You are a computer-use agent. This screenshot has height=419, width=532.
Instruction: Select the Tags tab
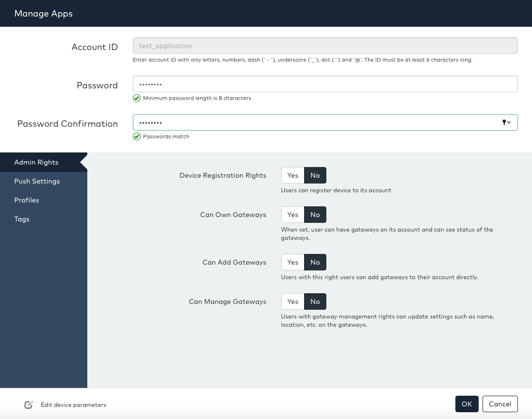click(x=44, y=219)
